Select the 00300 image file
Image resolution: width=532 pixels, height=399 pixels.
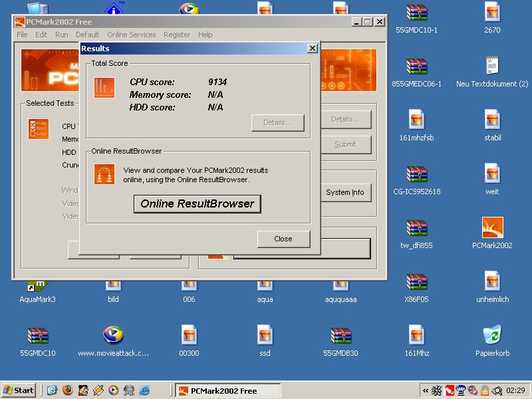point(189,342)
